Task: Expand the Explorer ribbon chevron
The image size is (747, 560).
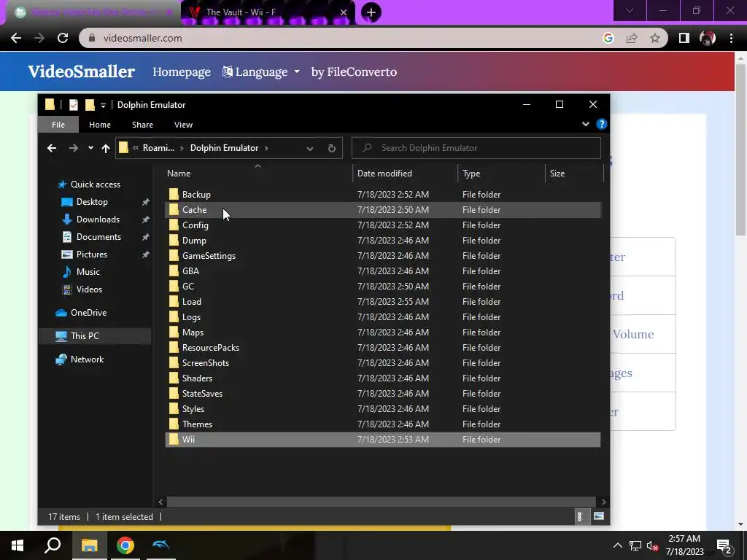Action: (x=586, y=124)
